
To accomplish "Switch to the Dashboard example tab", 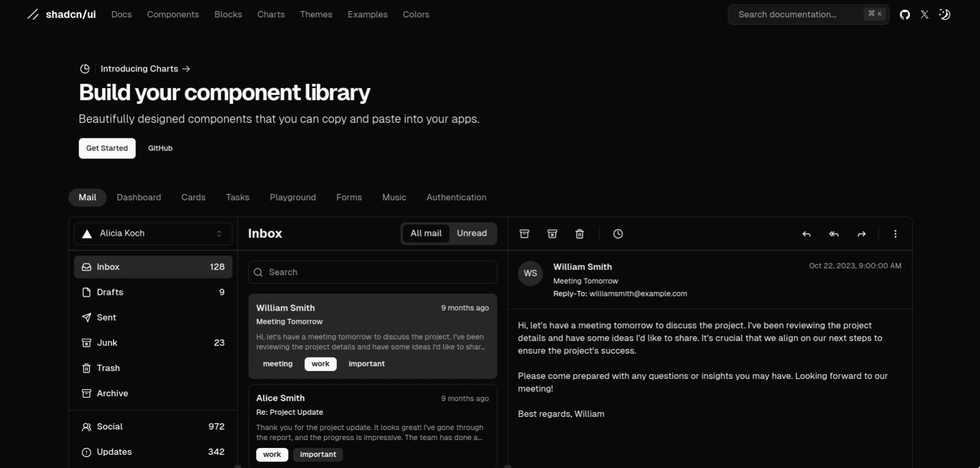I will pos(139,197).
